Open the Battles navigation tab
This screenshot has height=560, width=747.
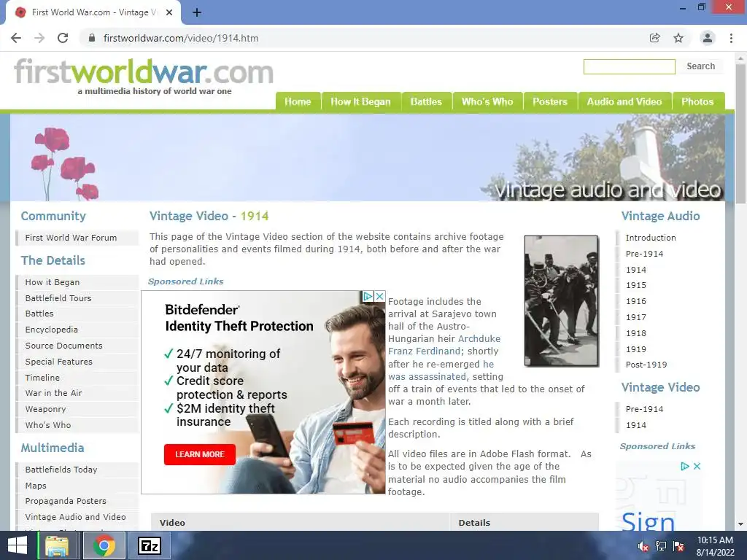(426, 101)
